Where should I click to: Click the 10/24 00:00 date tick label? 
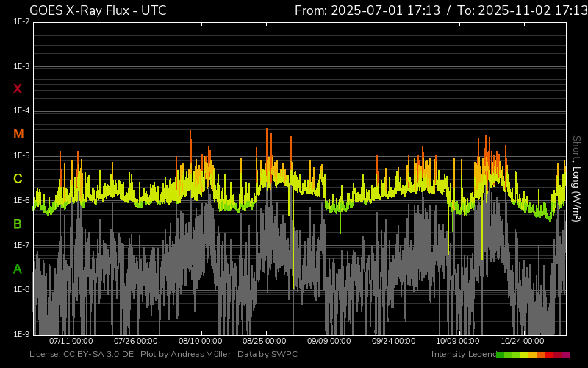523,342
